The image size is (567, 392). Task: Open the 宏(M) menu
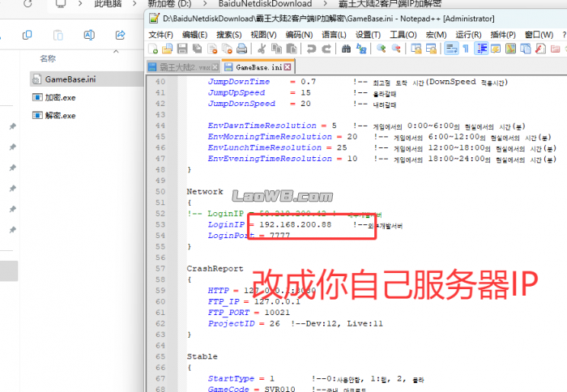coord(436,35)
